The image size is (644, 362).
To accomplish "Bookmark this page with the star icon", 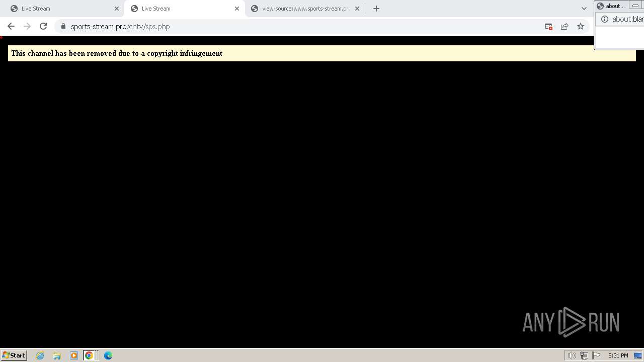I will 581,26.
